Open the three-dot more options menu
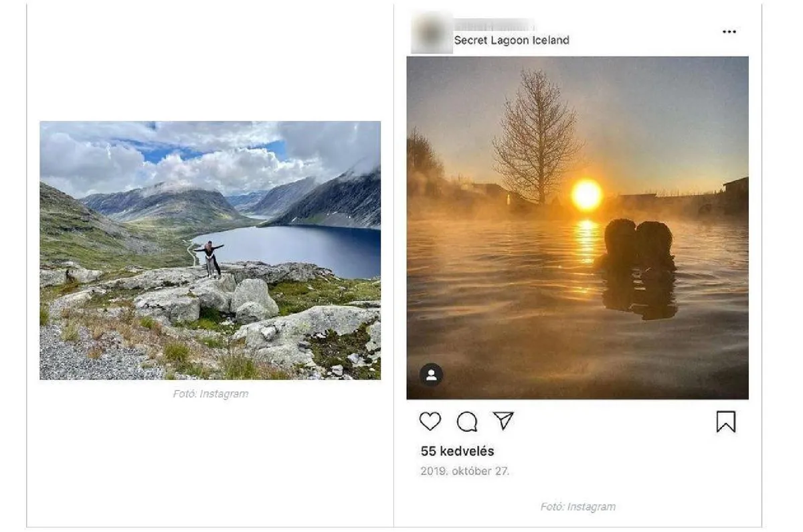The height and width of the screenshot is (532, 803). coord(729,32)
